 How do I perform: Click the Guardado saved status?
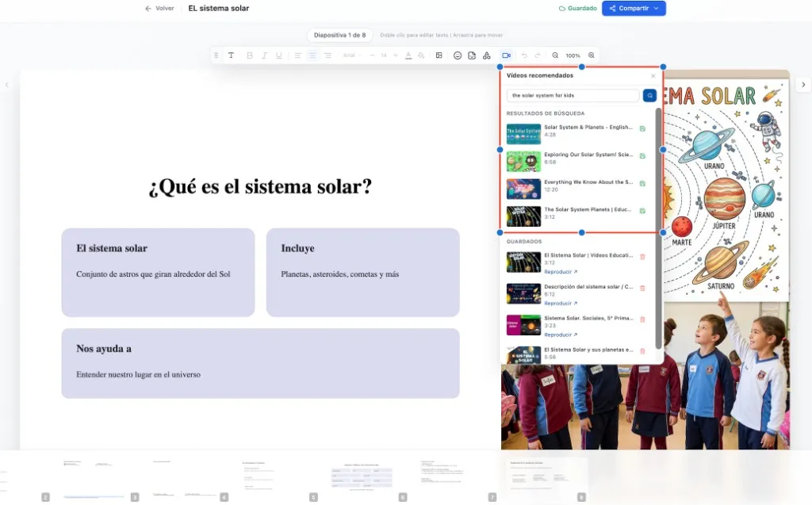tap(577, 8)
